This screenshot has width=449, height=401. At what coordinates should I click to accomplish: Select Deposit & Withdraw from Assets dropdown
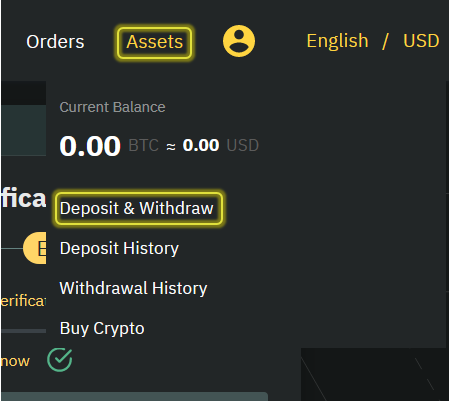pyautogui.click(x=137, y=208)
